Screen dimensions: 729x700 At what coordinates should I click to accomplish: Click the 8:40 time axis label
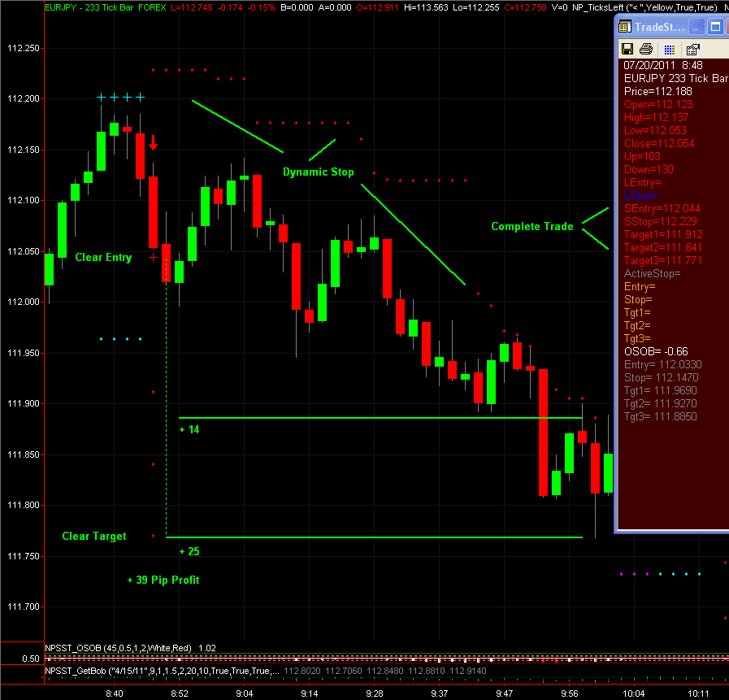click(115, 693)
